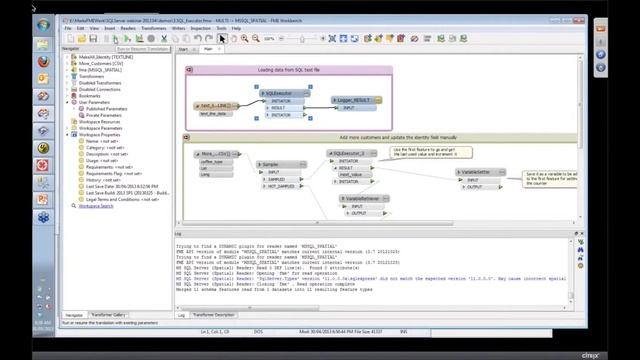Click Prompt and Run icon next to Run

click(x=128, y=38)
